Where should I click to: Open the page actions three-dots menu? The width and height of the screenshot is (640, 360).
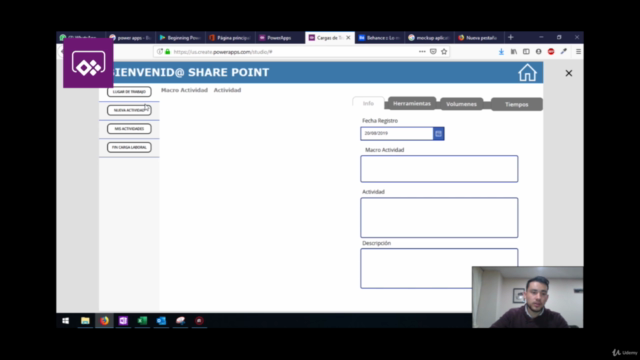(x=422, y=52)
